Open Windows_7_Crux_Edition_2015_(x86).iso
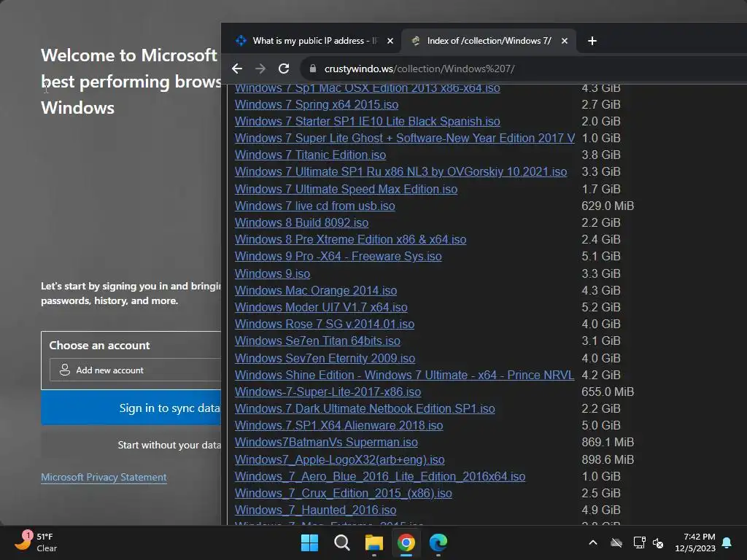Viewport: 747px width, 560px height. [x=344, y=493]
